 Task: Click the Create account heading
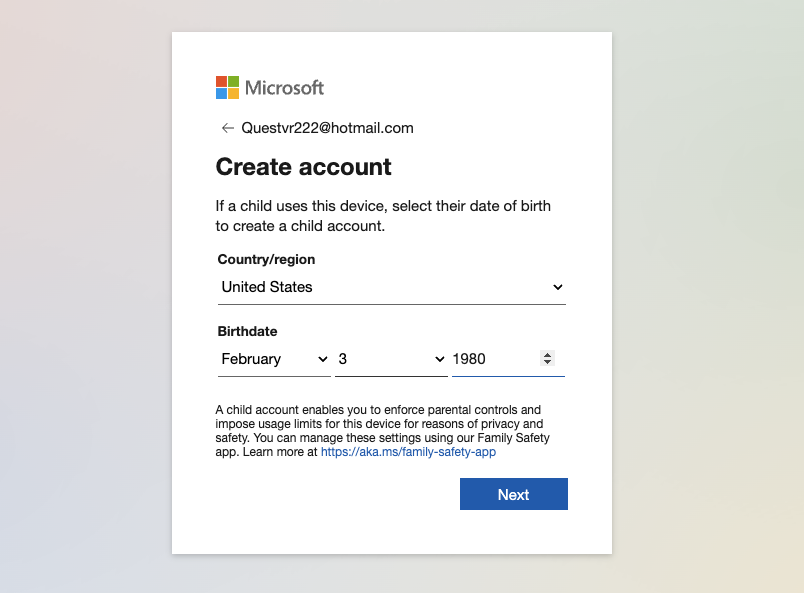tap(304, 167)
